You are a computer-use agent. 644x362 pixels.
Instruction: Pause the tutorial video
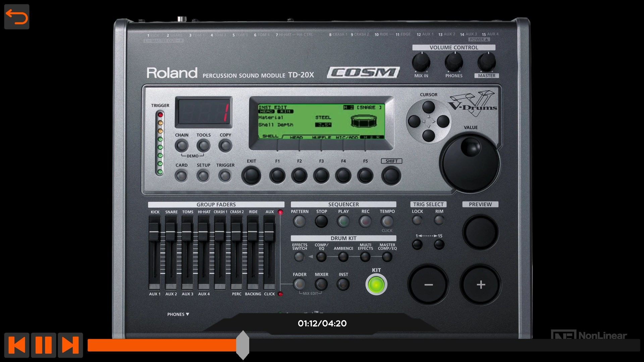[x=43, y=345]
